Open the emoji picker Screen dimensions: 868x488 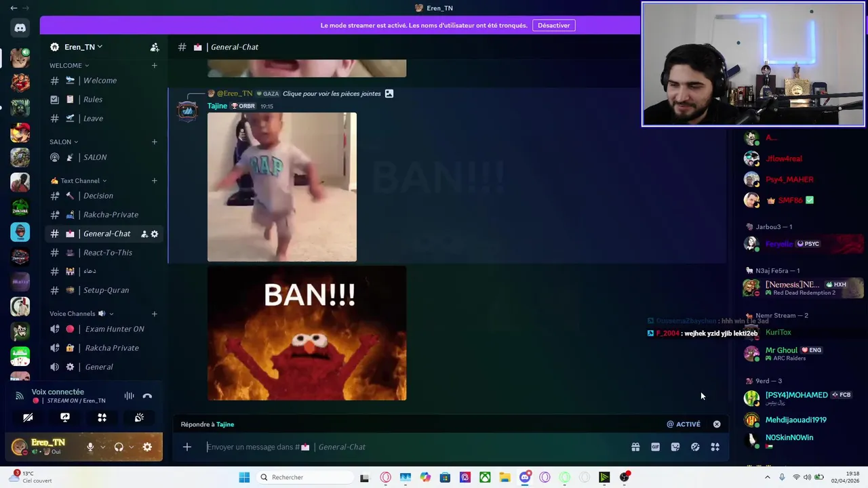pos(695,447)
